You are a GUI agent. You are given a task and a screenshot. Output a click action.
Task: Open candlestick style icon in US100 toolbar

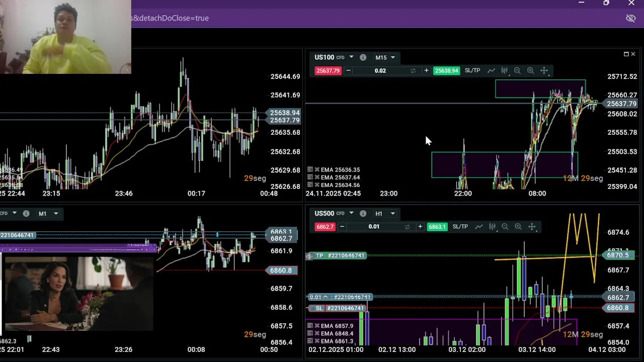[504, 71]
